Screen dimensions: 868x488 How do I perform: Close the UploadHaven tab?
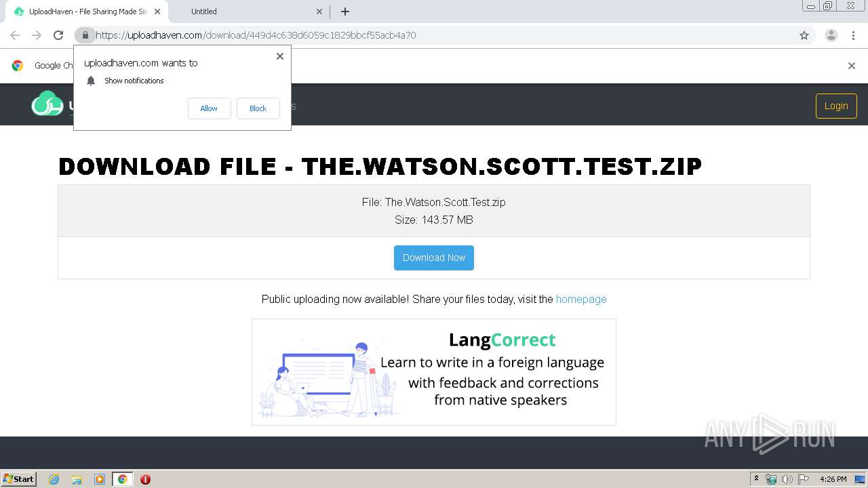tap(157, 12)
